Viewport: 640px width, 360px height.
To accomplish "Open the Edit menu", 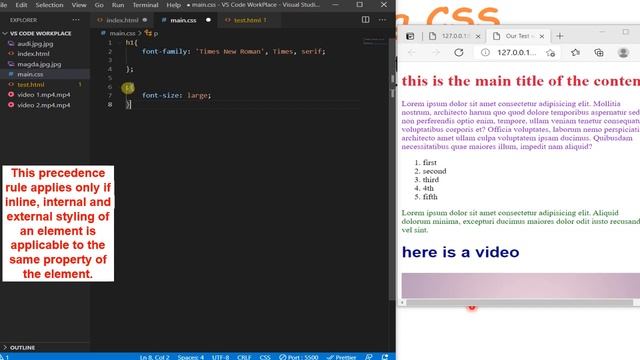I will 21,5.
